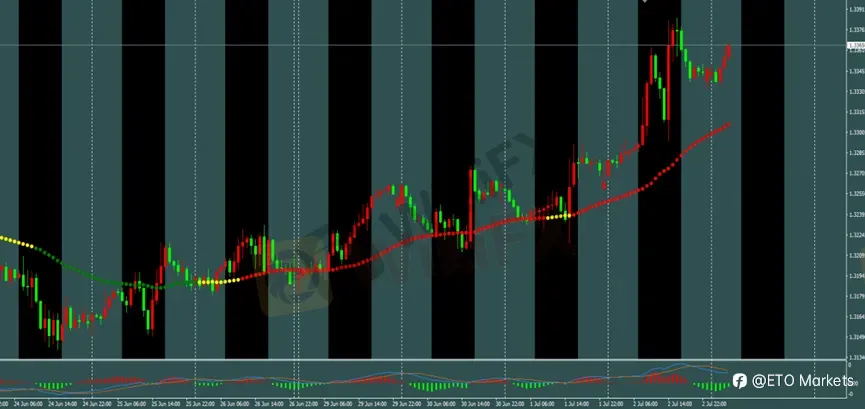Click the highlighted current price tag 1.3365
The image size is (865, 409).
(x=856, y=45)
